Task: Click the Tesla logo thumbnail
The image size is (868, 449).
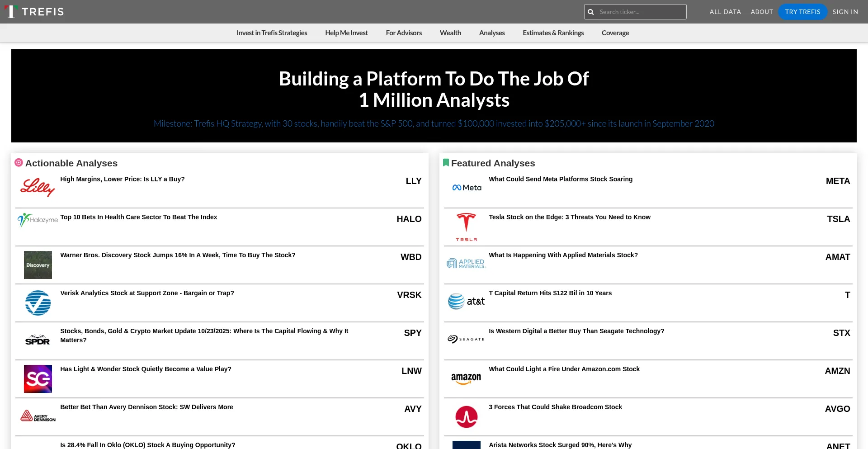Action: pyautogui.click(x=466, y=227)
